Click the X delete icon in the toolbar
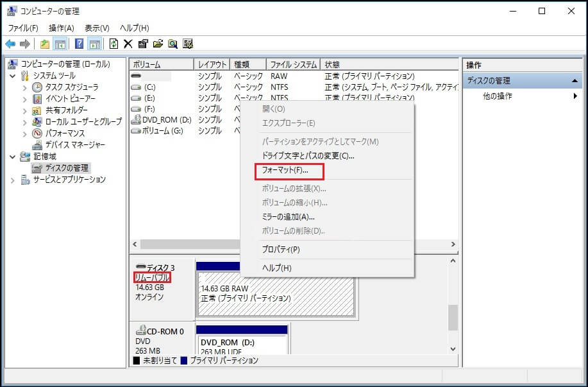Screen dimensions: 588x387 [x=128, y=44]
